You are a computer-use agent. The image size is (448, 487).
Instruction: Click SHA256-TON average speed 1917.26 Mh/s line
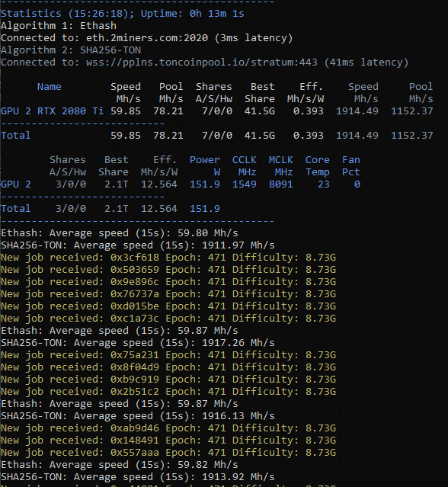138,343
